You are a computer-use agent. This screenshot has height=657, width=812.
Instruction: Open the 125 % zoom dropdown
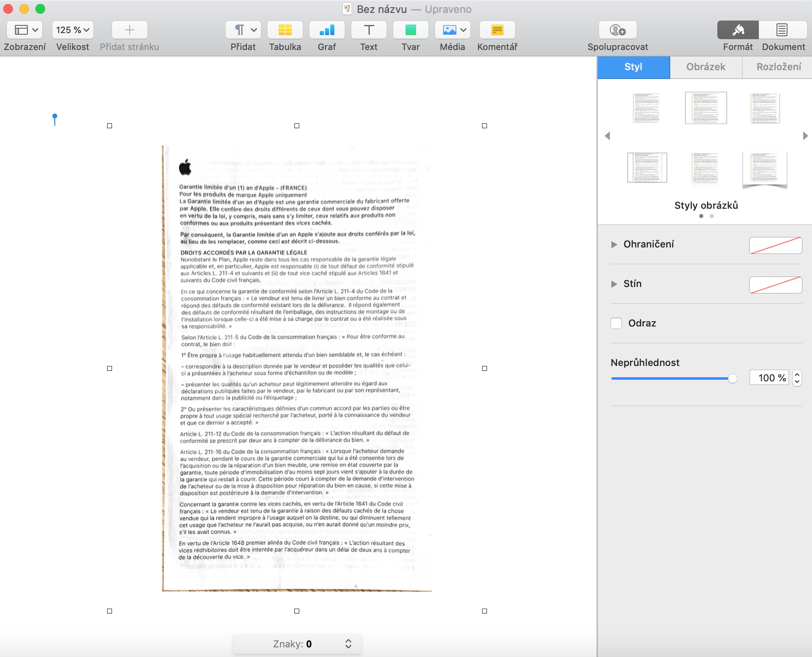click(72, 30)
